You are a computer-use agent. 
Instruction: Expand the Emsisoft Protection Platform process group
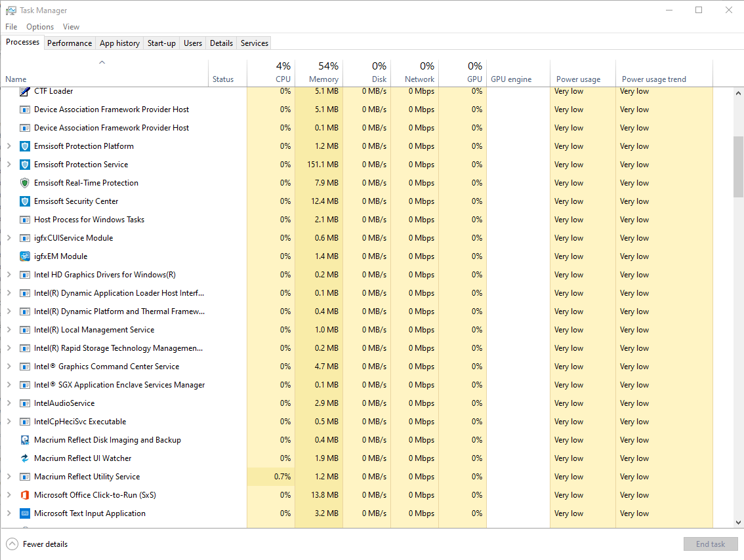pos(9,146)
